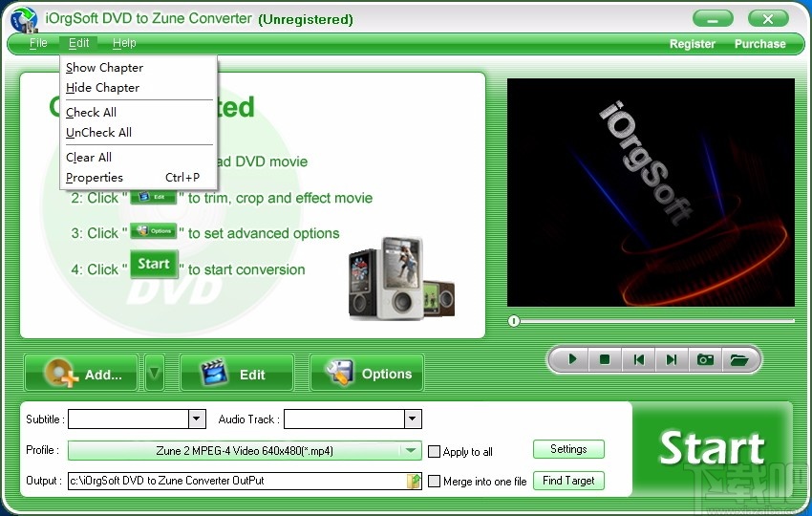
Task: Click the Find Target button
Action: 568,481
